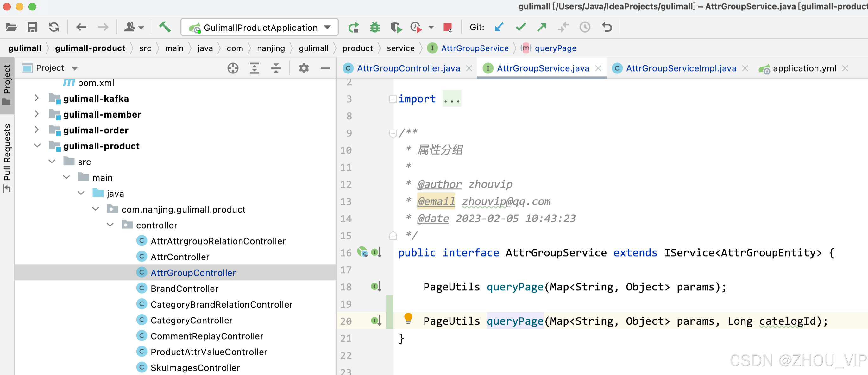The width and height of the screenshot is (868, 375).
Task: Click the service breadcrumb
Action: coord(401,48)
